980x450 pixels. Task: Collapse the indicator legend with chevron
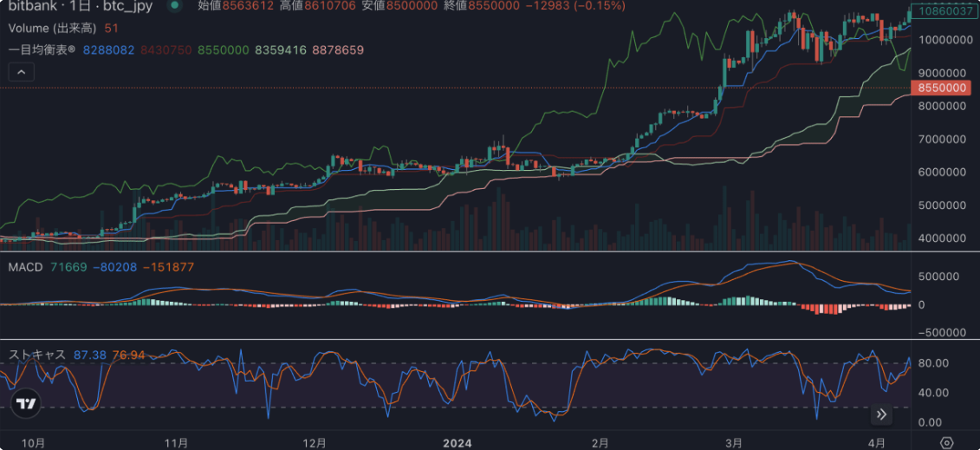click(x=22, y=72)
